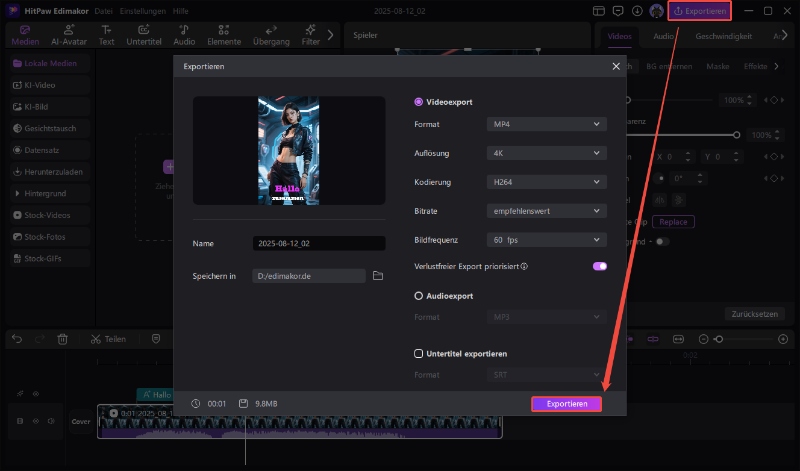
Task: Select the Videoexport radio button
Action: click(x=418, y=102)
